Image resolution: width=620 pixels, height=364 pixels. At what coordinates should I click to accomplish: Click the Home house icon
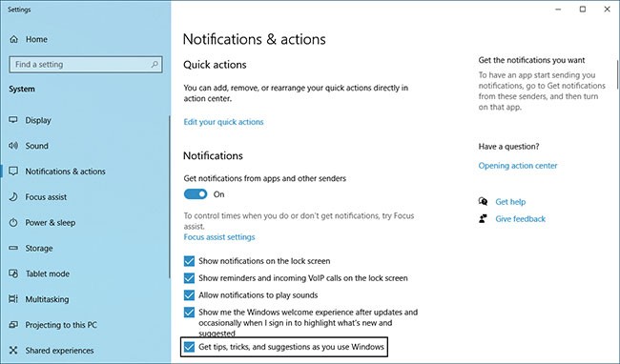[14, 39]
